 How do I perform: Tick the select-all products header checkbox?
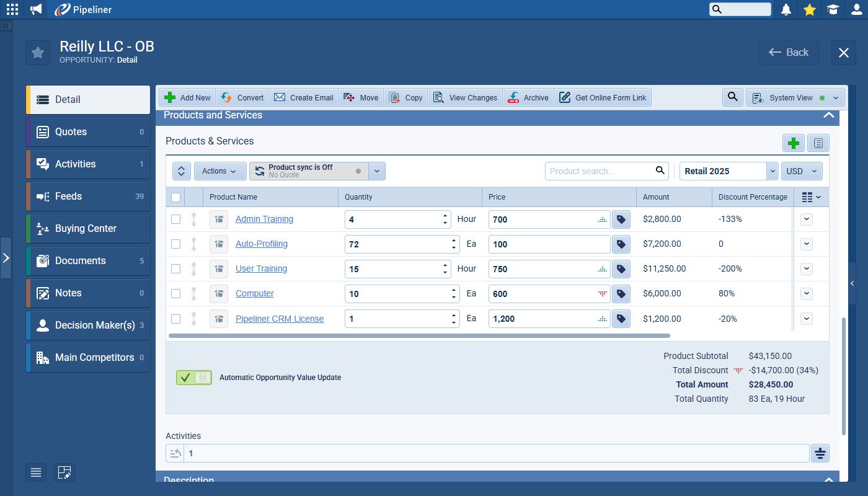click(x=176, y=197)
